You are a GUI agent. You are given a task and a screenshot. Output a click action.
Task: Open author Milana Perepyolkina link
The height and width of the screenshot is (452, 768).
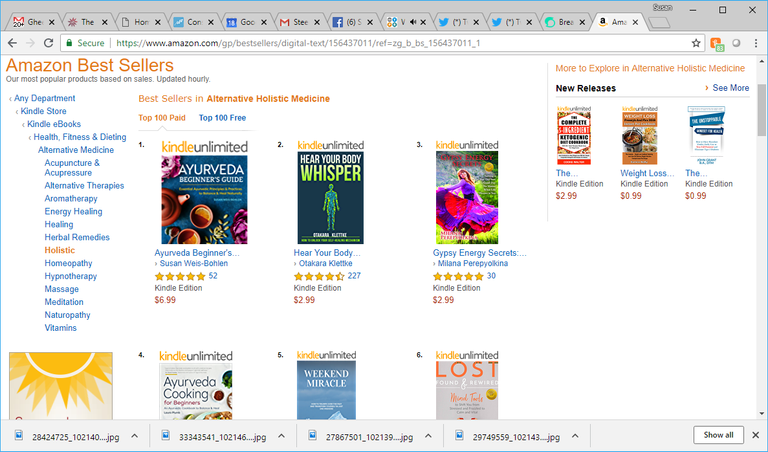[473, 263]
